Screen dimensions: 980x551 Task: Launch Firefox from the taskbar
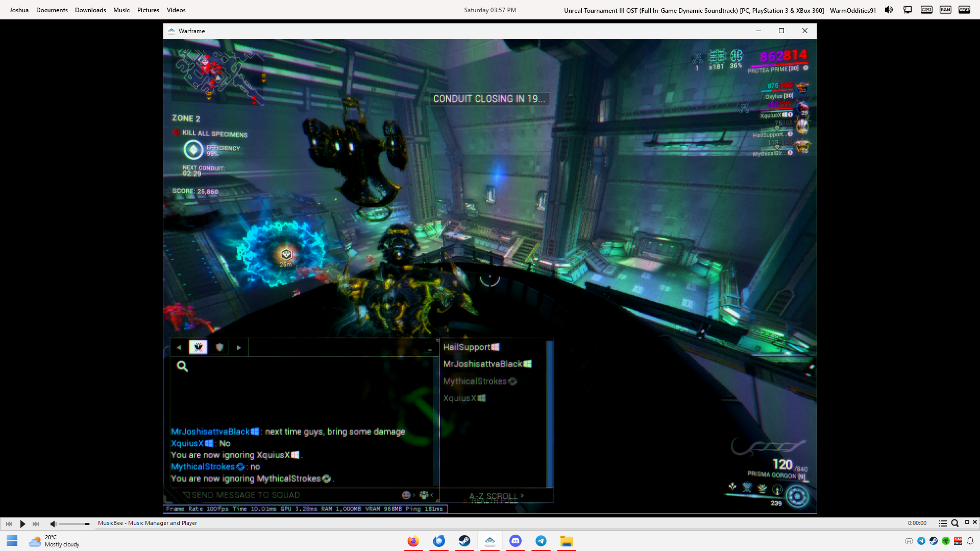(413, 541)
